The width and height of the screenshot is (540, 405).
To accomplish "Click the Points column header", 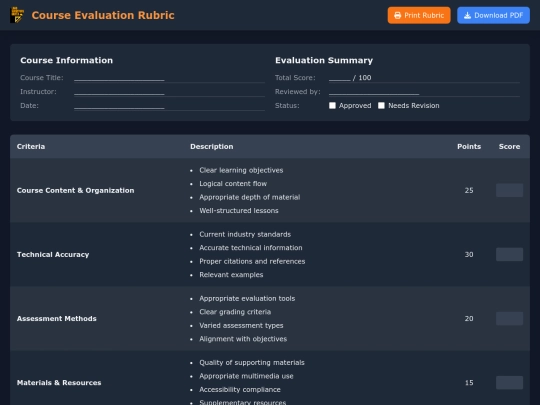I will (469, 146).
